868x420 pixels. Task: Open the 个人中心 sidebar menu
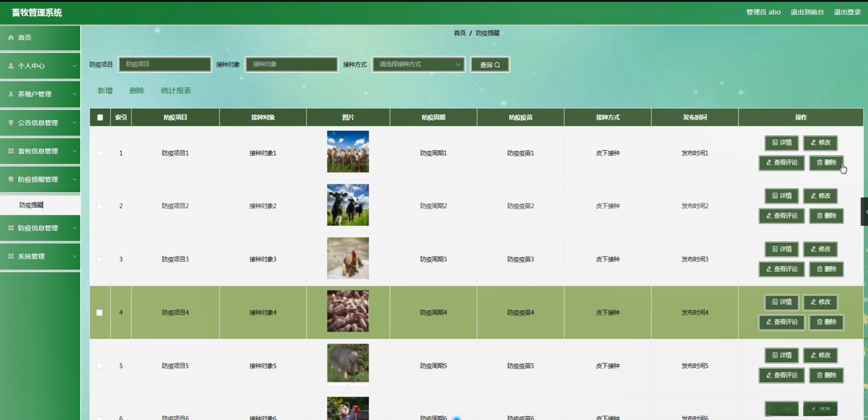click(40, 66)
